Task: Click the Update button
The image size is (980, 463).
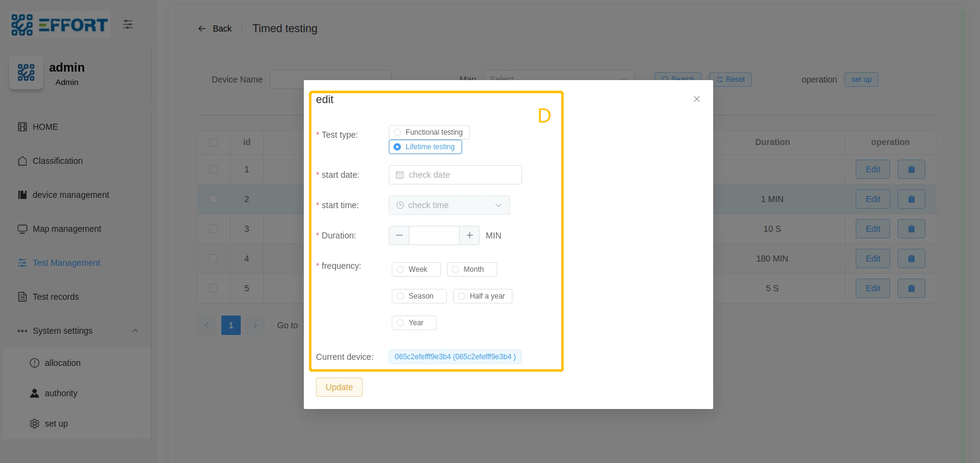Action: pyautogui.click(x=339, y=387)
